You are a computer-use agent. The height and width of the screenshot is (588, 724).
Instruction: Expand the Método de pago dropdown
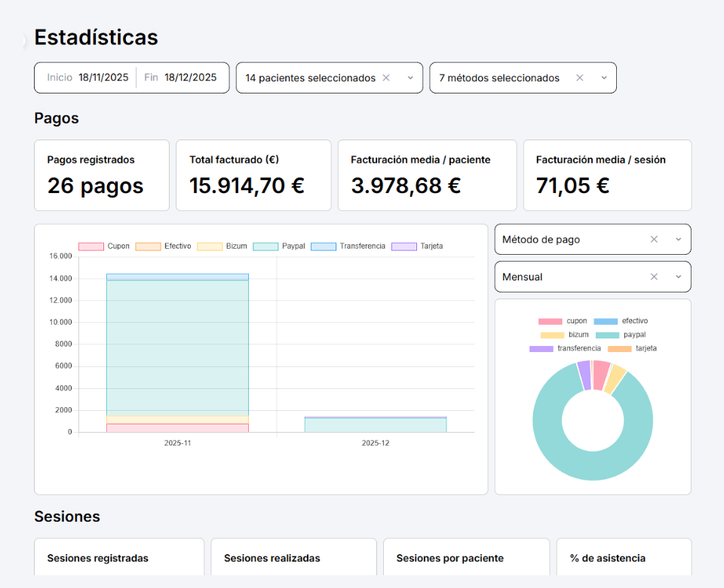(678, 239)
